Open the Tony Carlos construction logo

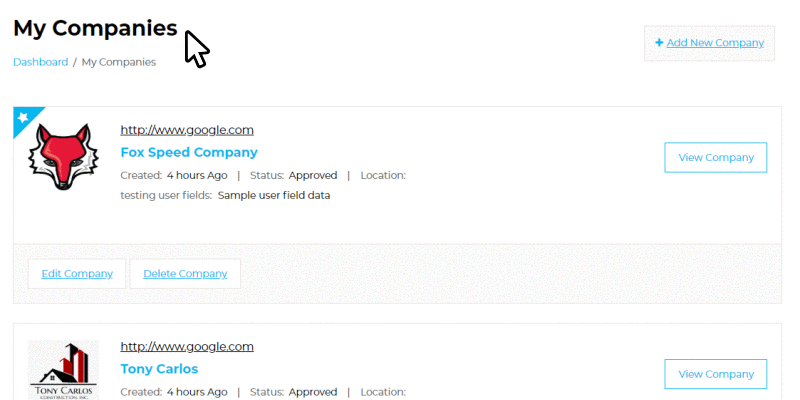tap(63, 370)
